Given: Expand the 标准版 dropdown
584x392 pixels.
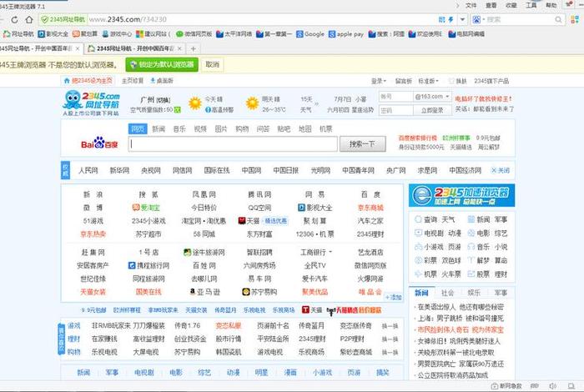Looking at the screenshot, I should pyautogui.click(x=428, y=81).
